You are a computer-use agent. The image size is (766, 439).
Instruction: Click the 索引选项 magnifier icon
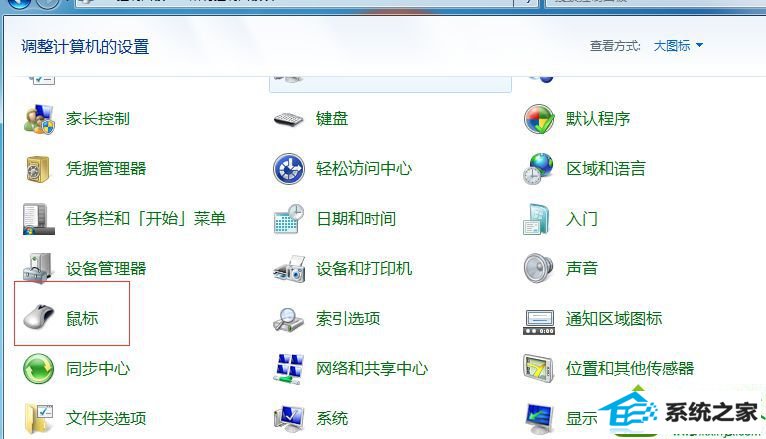pos(289,320)
